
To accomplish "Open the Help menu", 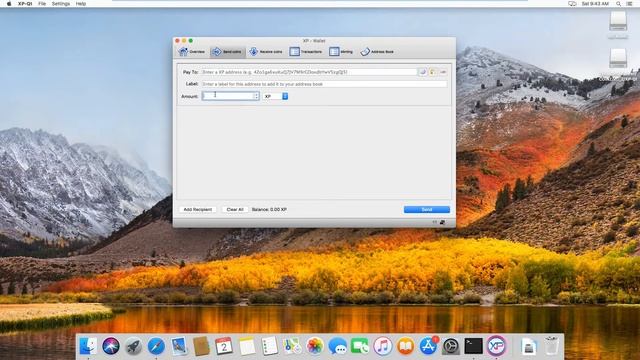I will pos(81,4).
